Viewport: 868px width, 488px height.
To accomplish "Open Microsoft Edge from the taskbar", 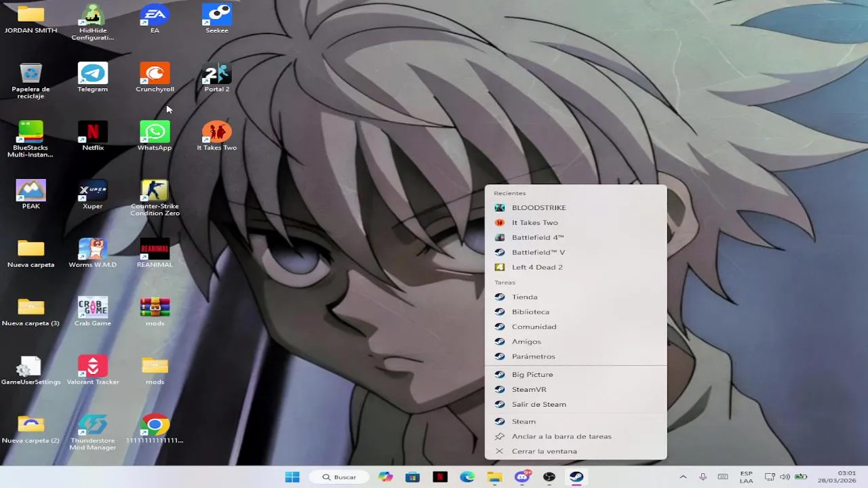I will pos(467,477).
